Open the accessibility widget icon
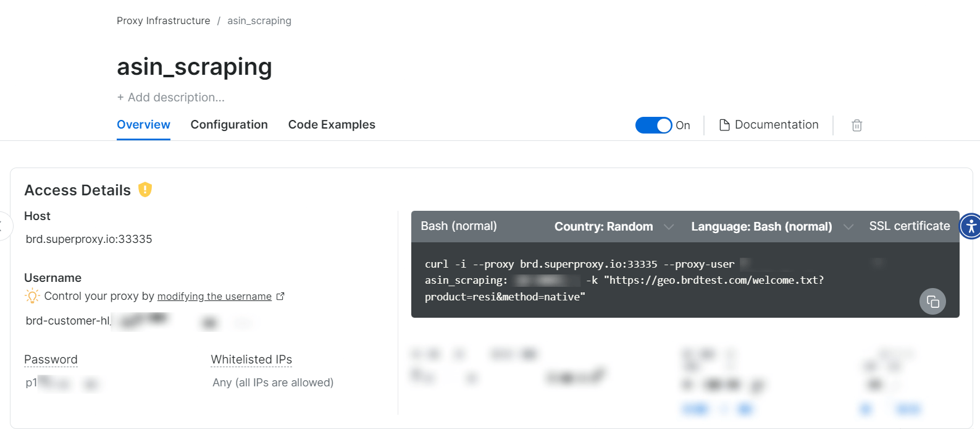This screenshot has width=980, height=429. coord(970,226)
